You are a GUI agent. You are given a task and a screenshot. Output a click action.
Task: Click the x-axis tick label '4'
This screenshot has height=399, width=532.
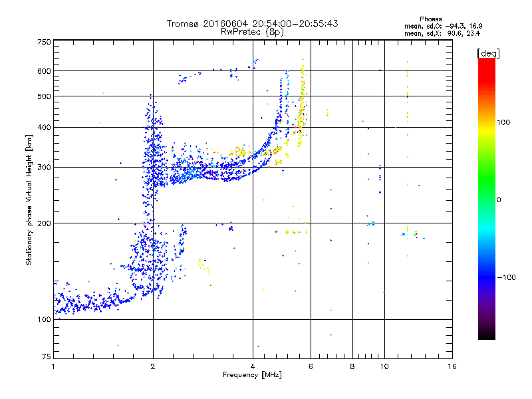[253, 366]
